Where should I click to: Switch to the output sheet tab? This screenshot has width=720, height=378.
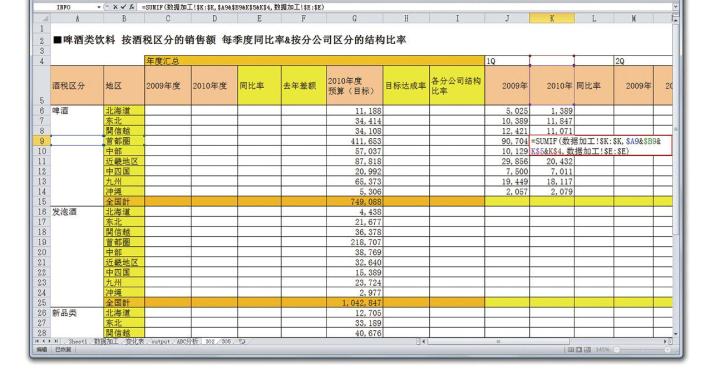160,342
